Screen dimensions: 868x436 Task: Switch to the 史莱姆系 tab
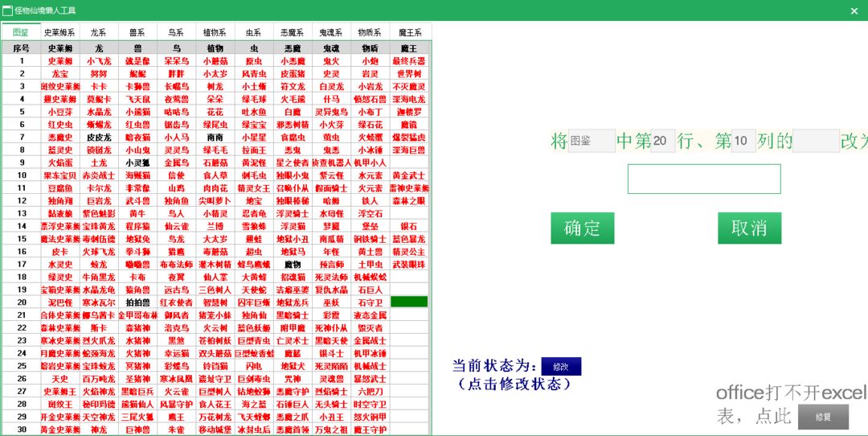point(59,32)
